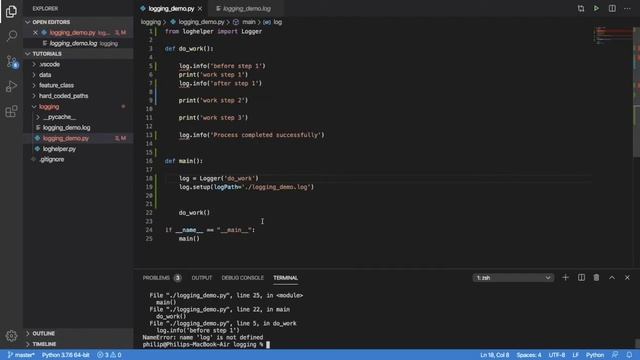Click the log breadcrumb segment

273,22
